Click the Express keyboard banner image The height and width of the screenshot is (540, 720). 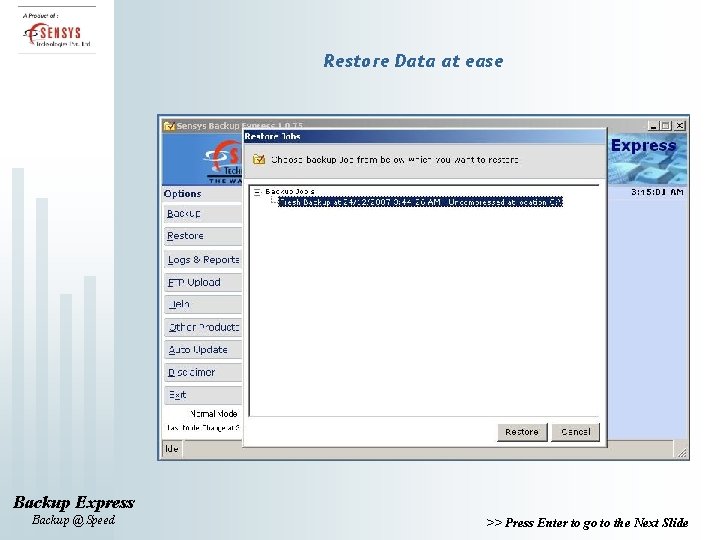(647, 159)
